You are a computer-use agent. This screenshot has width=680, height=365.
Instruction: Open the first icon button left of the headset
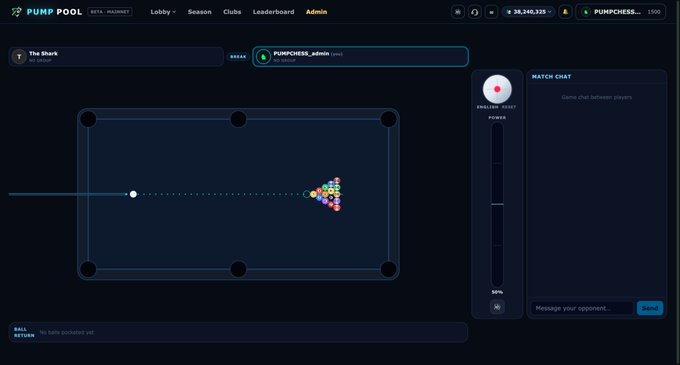pos(458,12)
